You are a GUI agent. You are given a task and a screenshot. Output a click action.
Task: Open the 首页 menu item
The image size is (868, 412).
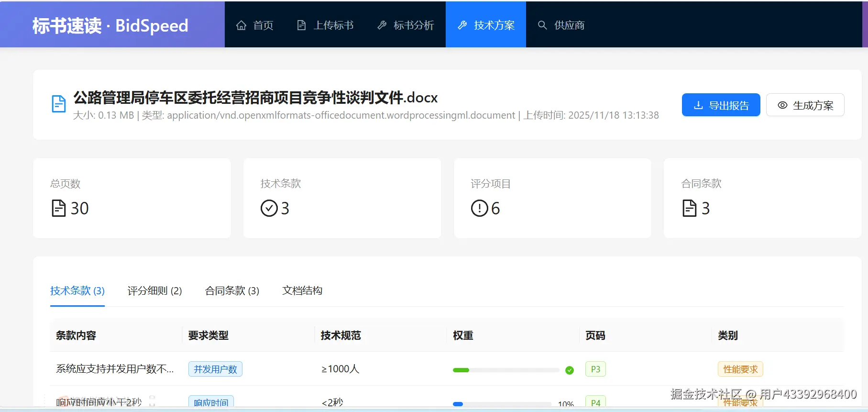click(x=263, y=25)
